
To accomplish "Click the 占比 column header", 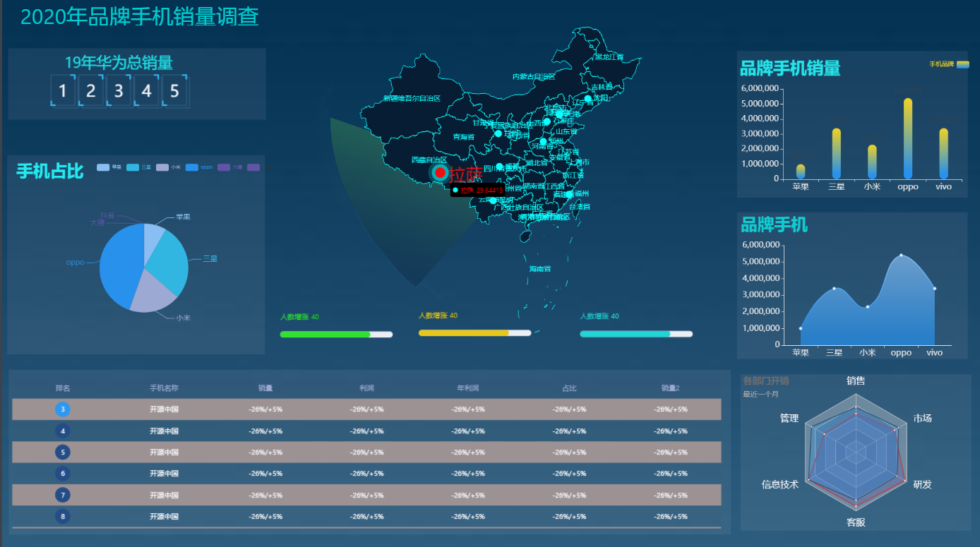I will (x=569, y=388).
